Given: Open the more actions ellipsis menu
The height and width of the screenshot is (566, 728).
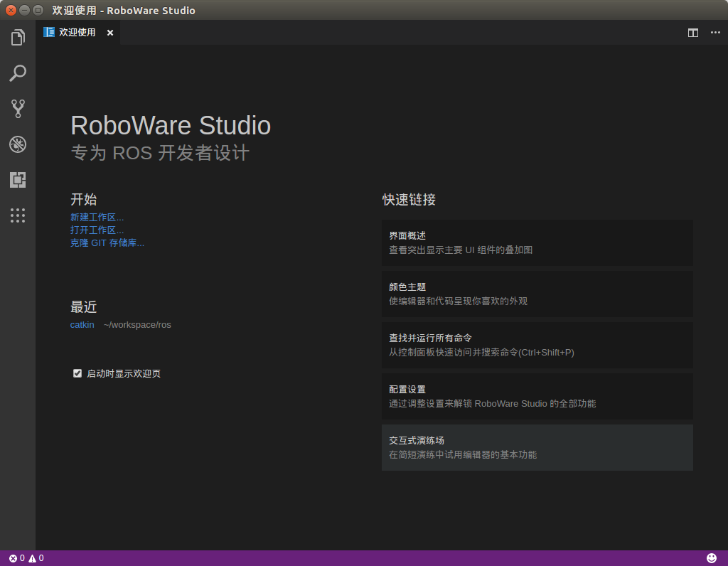Looking at the screenshot, I should point(715,33).
